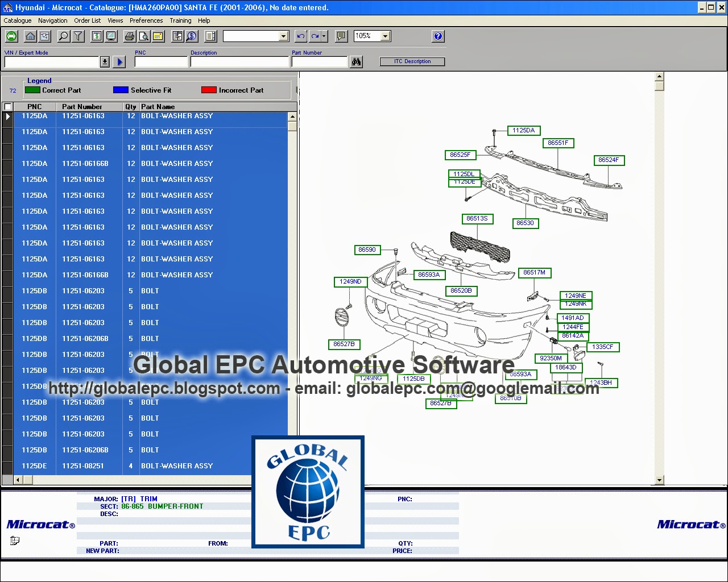Screen dimensions: 728x582
Task: Open Print Preview from the toolbar
Action: click(x=143, y=36)
